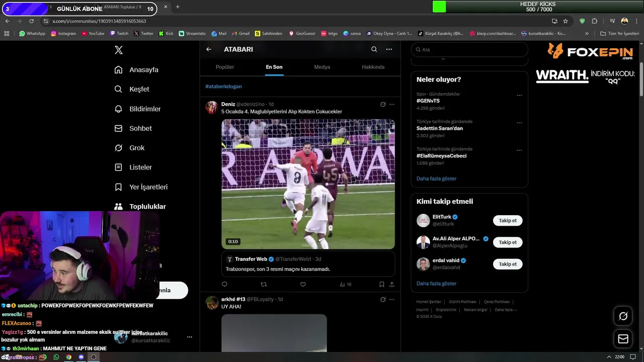
Task: Search inside the ATABARI community
Action: [x=374, y=49]
